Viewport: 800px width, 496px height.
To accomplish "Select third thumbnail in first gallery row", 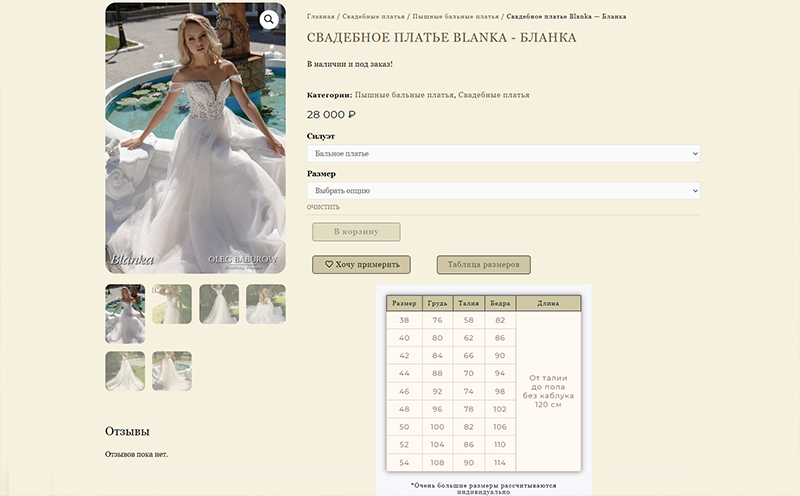I will coord(219,304).
